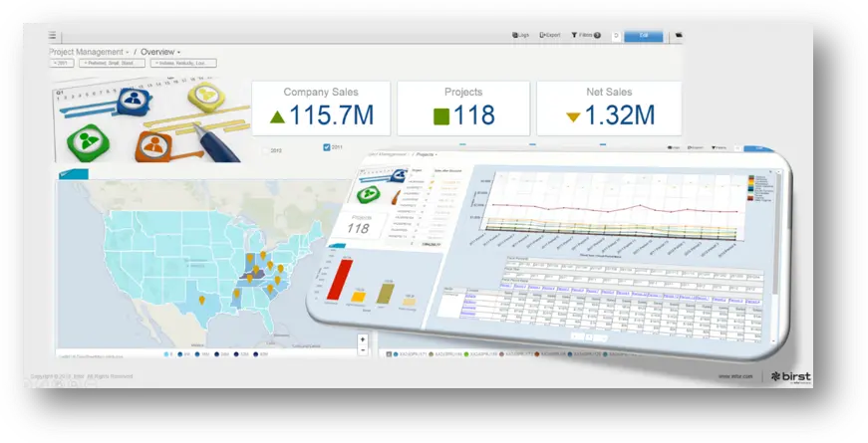Click the lightest blue map legend dot

coord(167,354)
